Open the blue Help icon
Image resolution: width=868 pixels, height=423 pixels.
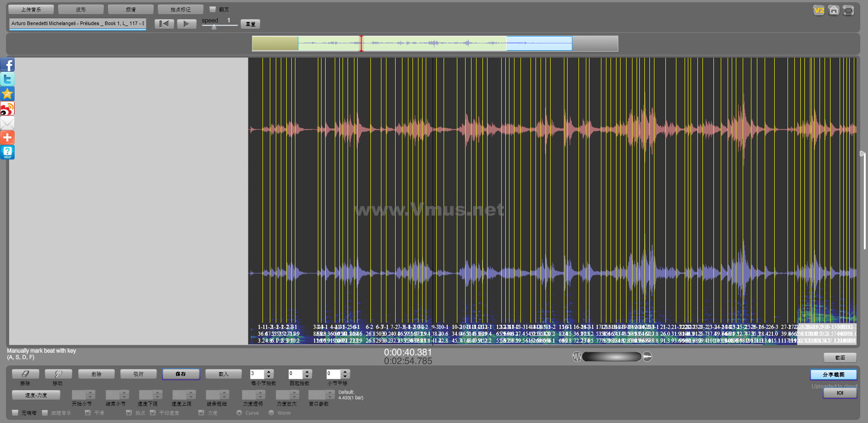pyautogui.click(x=7, y=152)
